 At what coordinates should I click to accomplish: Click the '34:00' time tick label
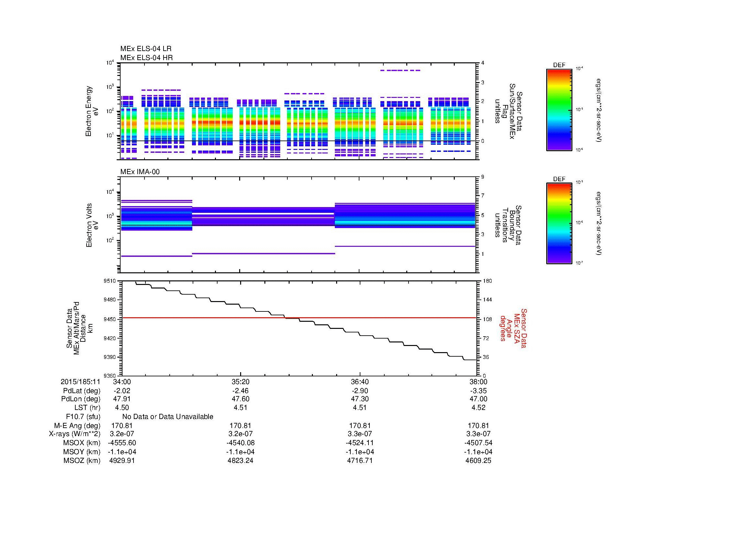(x=122, y=382)
